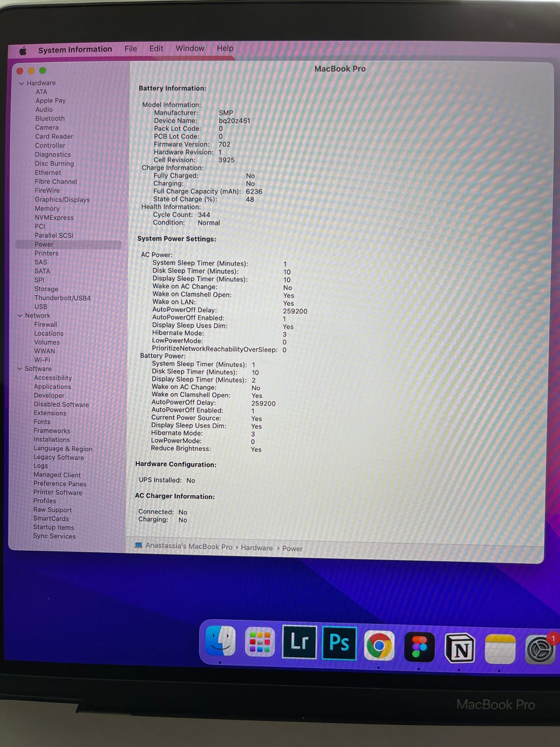
Task: Select Ethernet in the sidebar
Action: [48, 173]
